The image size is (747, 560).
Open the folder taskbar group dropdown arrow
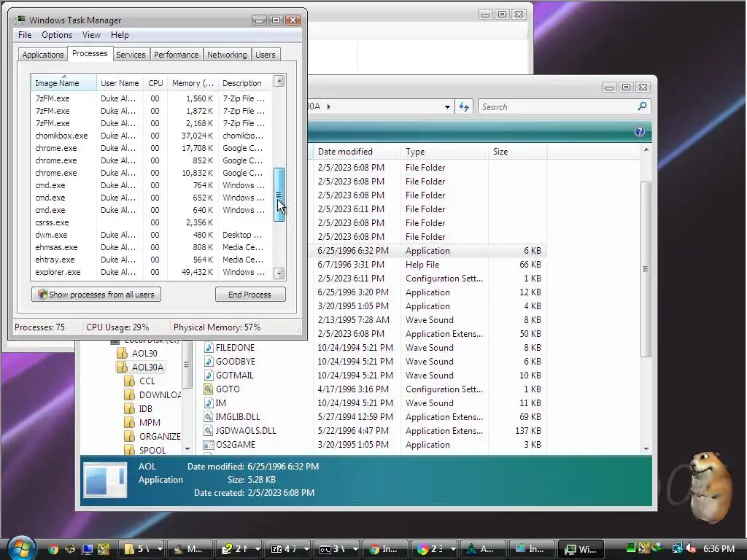(x=160, y=549)
